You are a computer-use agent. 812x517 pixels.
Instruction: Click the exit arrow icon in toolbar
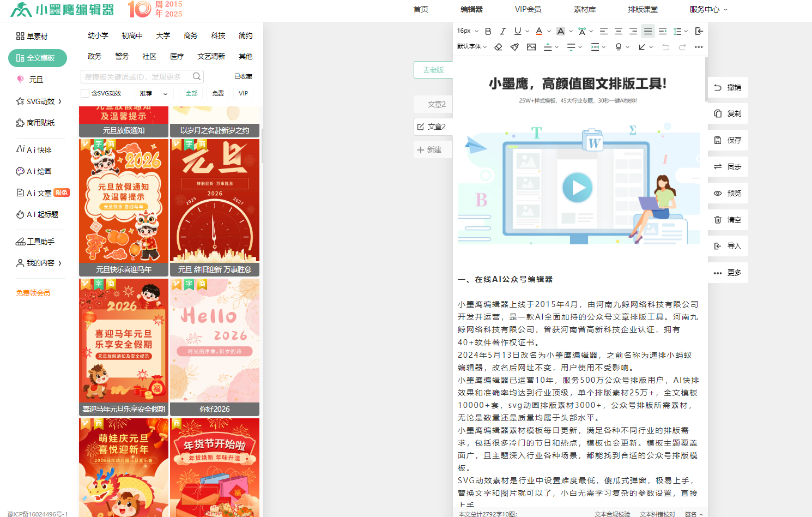point(699,31)
